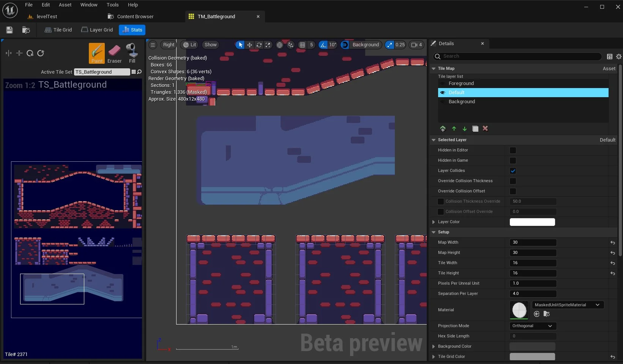Open the Lit view mode menu
Viewport: 623px width, 364px height.
point(189,45)
